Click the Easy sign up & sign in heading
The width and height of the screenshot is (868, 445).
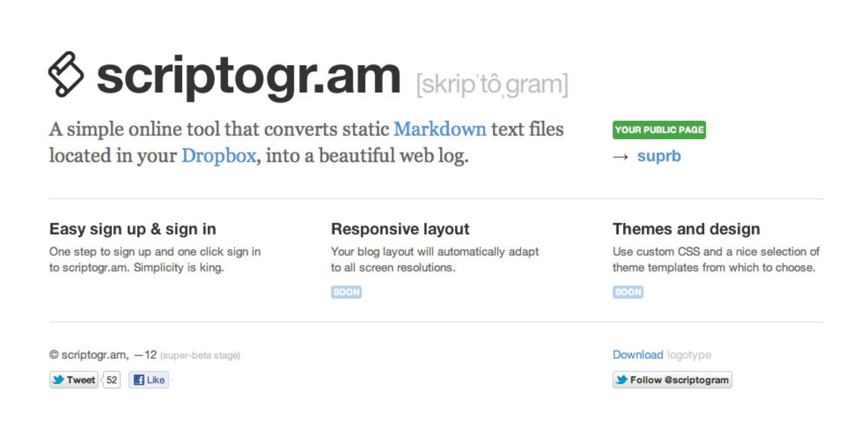point(133,229)
